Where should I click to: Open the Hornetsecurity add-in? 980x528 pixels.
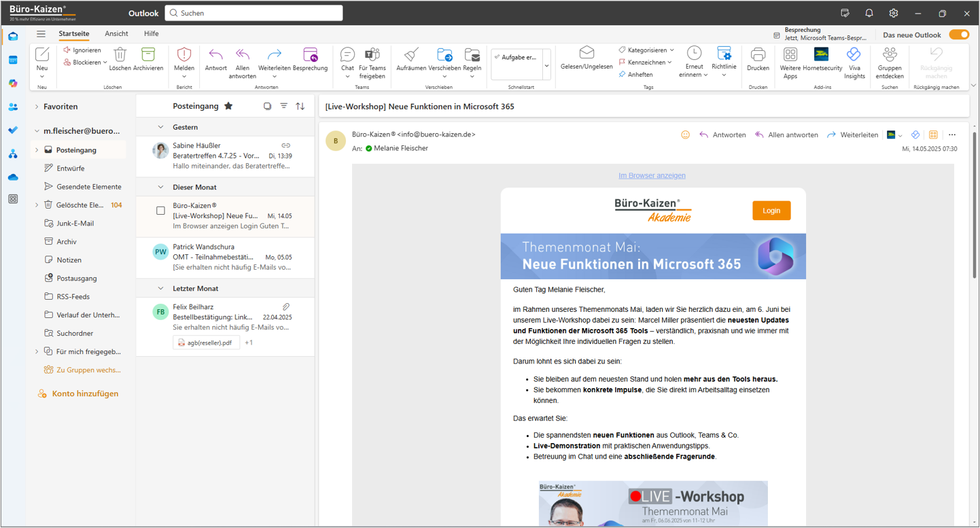click(x=822, y=59)
